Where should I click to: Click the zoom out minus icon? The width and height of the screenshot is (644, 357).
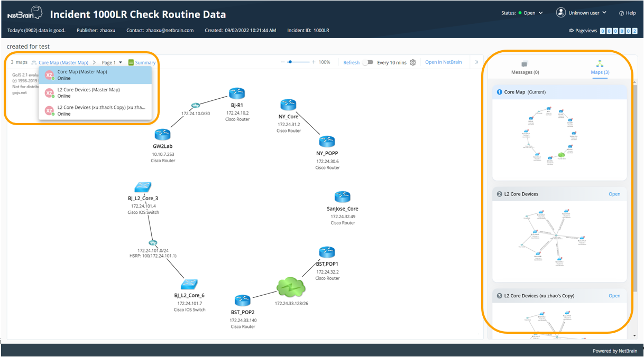pyautogui.click(x=283, y=62)
